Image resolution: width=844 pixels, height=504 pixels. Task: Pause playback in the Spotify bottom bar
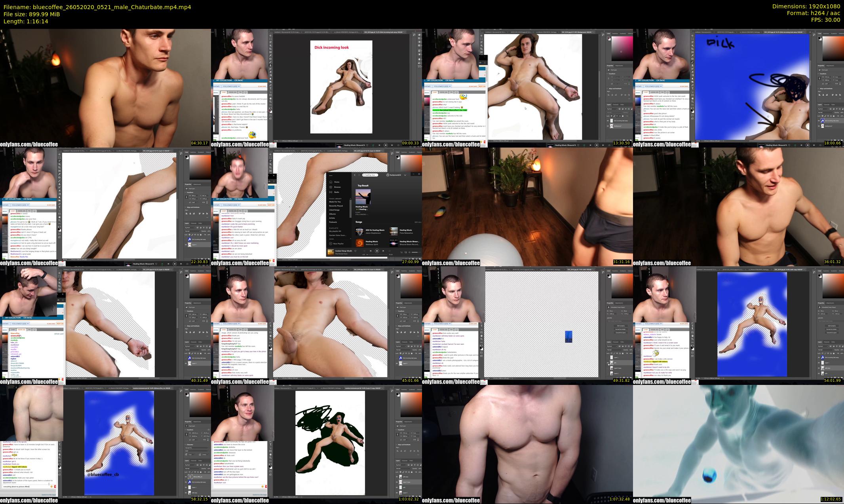coord(376,251)
